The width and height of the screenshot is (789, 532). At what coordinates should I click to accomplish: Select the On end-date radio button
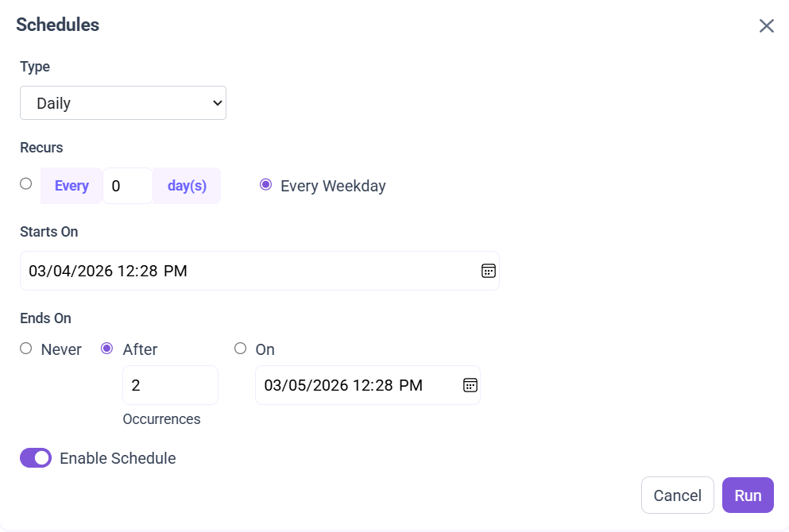241,349
